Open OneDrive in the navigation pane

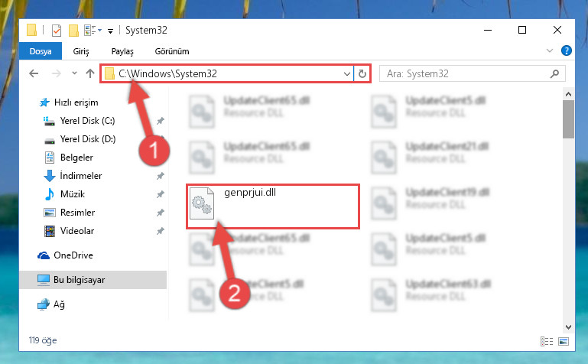coord(73,255)
